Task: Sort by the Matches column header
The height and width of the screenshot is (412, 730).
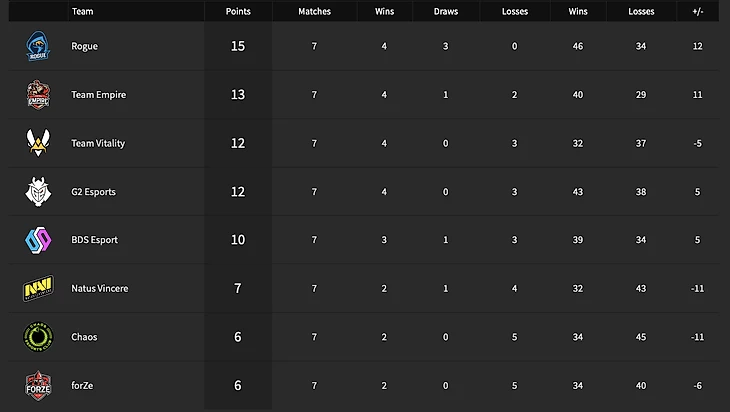Action: (314, 11)
